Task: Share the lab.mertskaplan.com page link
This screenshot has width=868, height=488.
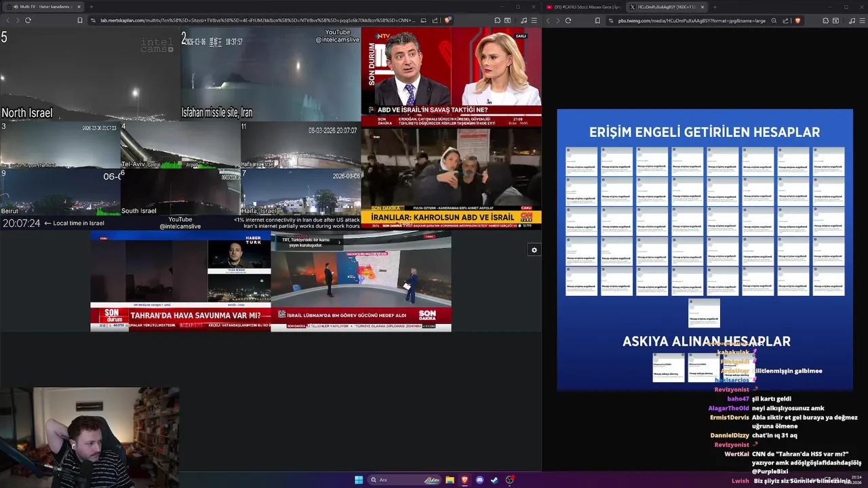Action: tap(435, 20)
